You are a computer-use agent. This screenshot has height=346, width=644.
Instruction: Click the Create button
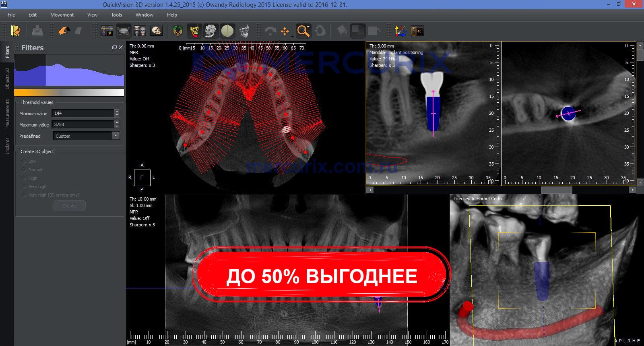(x=69, y=206)
